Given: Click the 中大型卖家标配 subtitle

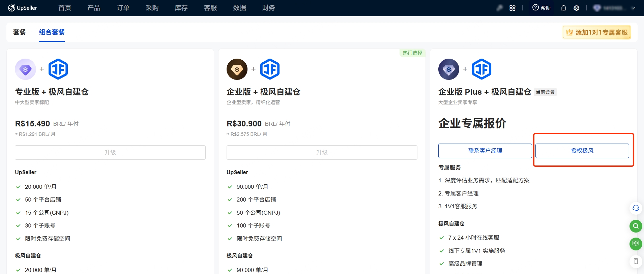Looking at the screenshot, I should [32, 102].
